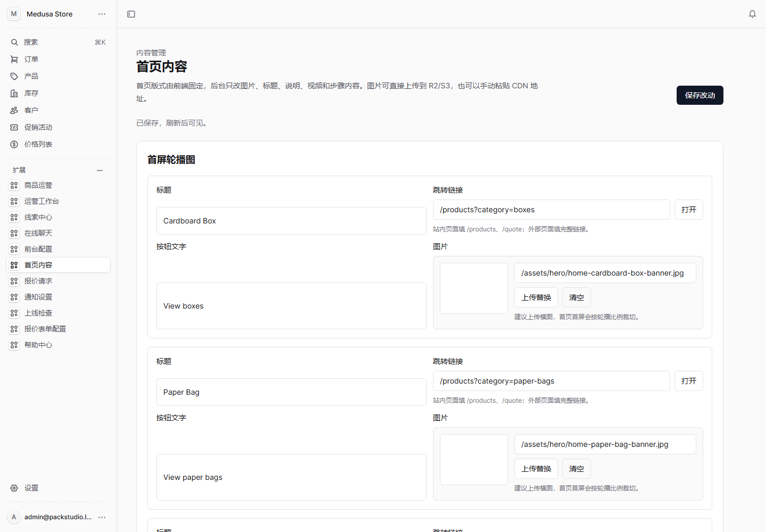This screenshot has width=766, height=532.
Task: Click the icon beside 首页内容
Action: [x=14, y=265]
